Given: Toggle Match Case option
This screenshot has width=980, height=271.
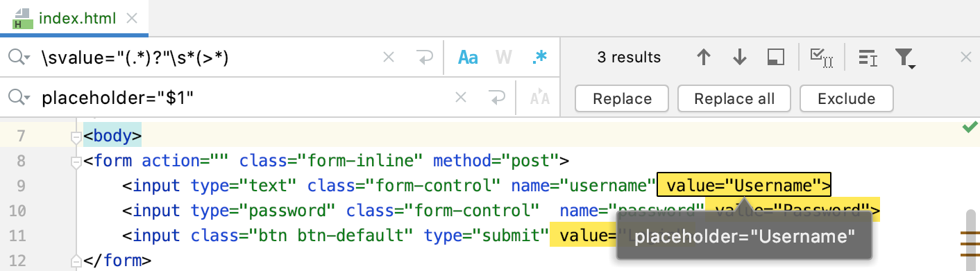Looking at the screenshot, I should 468,58.
